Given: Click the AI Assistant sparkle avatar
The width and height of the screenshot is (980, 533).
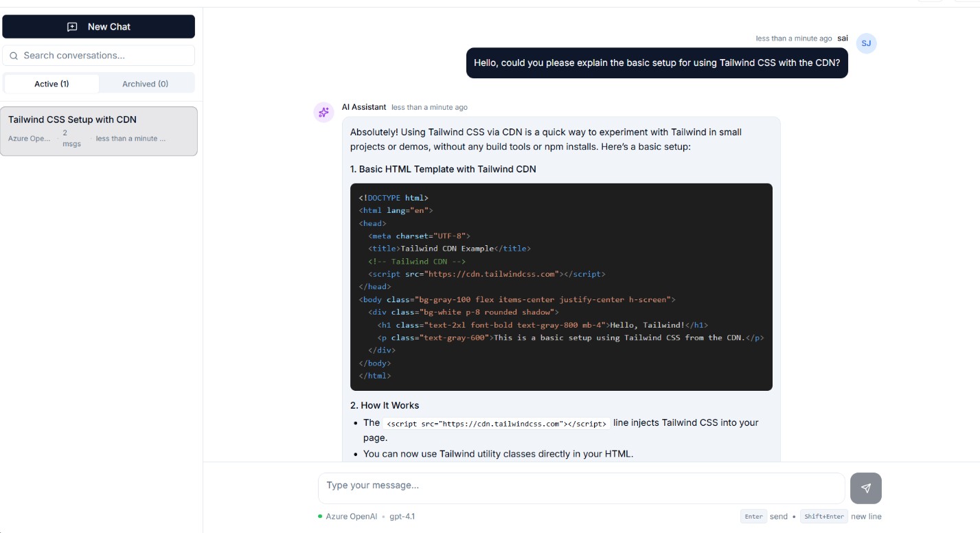Looking at the screenshot, I should click(x=323, y=112).
